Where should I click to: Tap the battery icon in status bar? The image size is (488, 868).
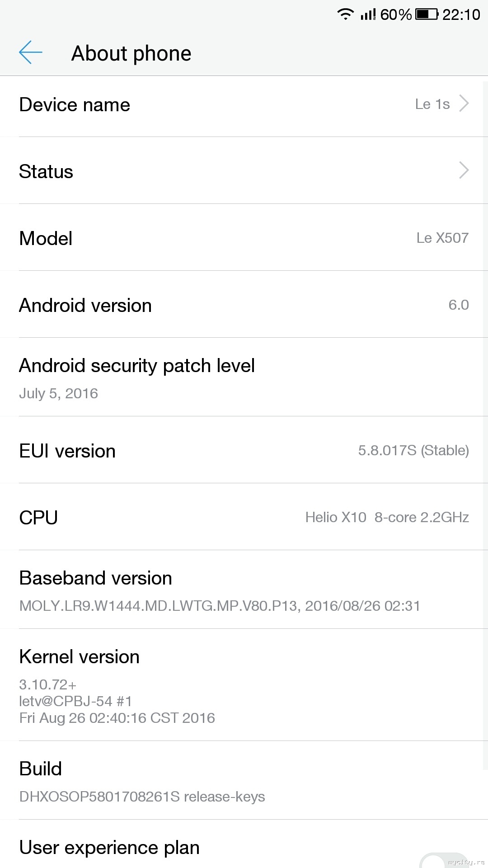pos(427,14)
